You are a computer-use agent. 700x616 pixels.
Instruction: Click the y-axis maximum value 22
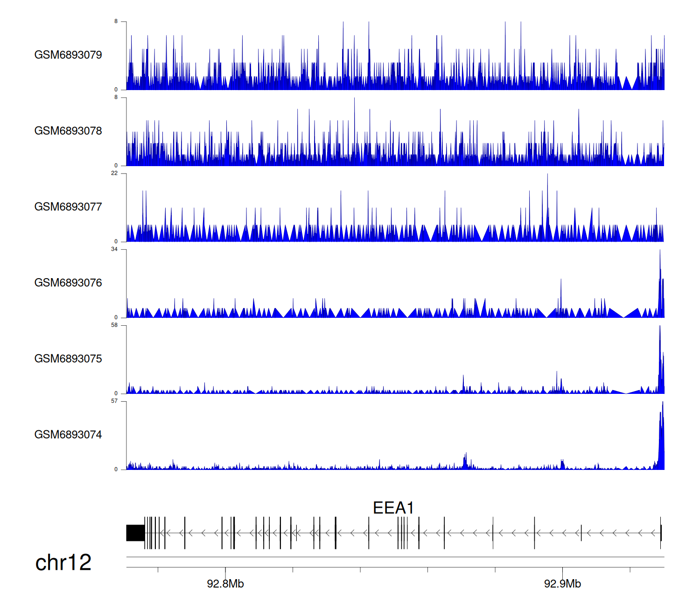[x=114, y=173]
